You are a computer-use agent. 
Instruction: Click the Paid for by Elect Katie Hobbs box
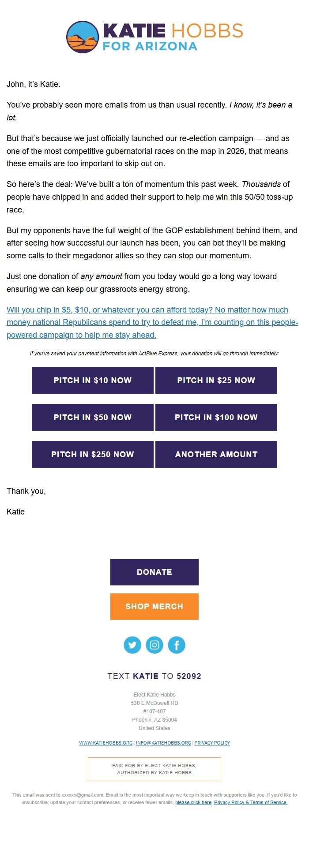[154, 769]
